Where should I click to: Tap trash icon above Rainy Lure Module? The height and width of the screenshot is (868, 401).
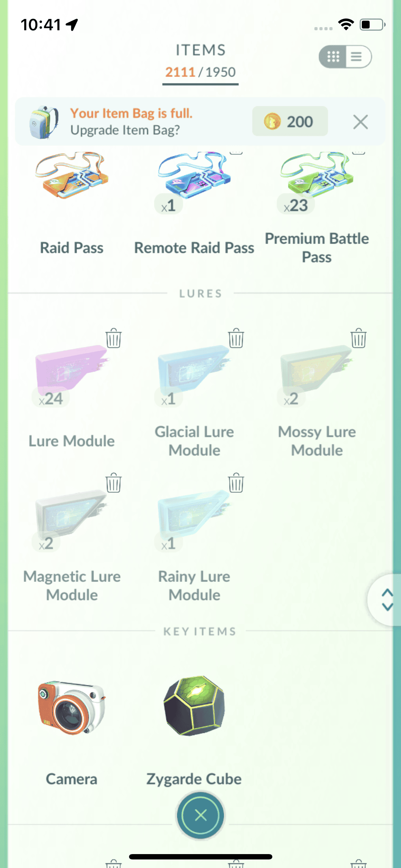pos(236,482)
